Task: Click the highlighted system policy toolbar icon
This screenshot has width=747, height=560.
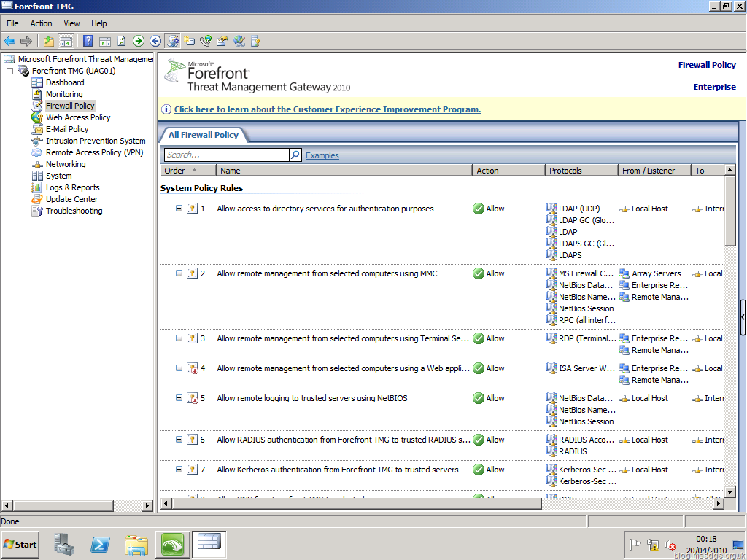Action: (172, 42)
